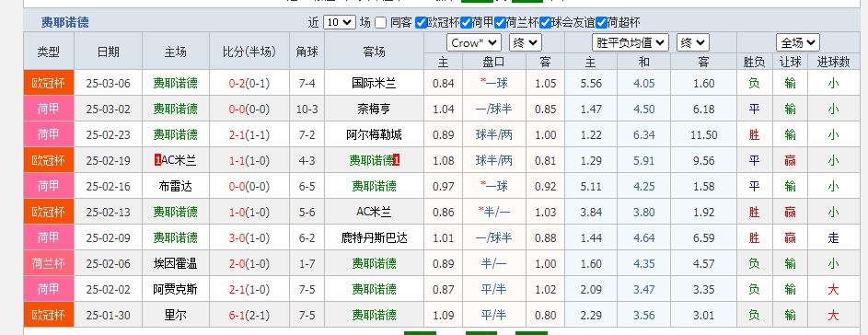Uncheck the 球会友谊 filter checkbox

[545, 23]
